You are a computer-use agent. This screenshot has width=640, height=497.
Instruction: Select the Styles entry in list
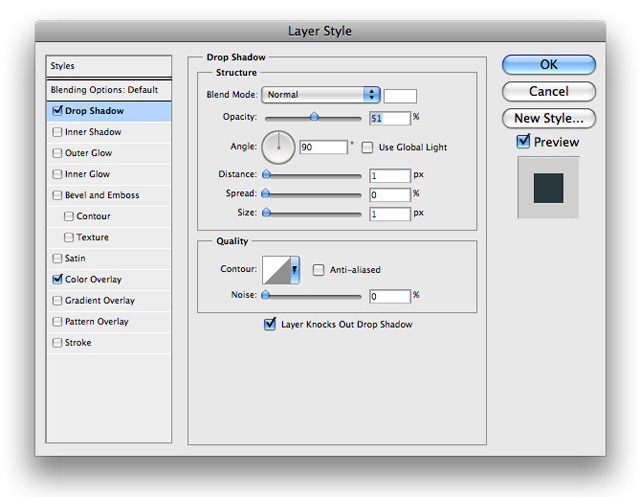pos(109,66)
